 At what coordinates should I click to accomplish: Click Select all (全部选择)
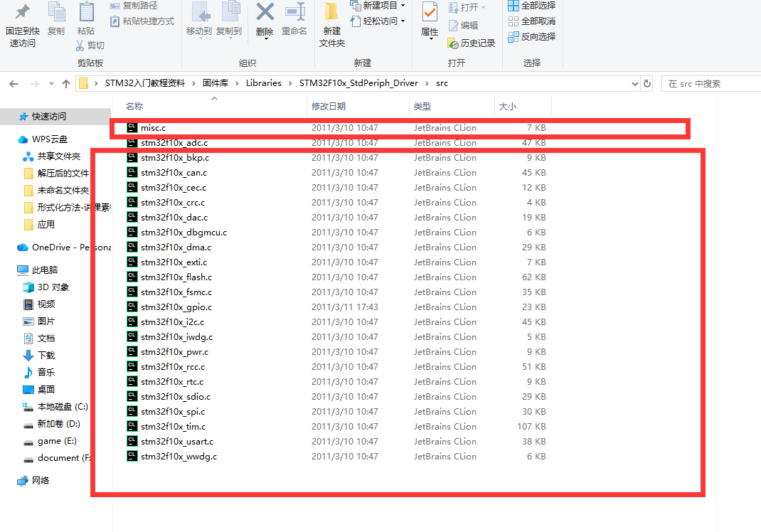[x=532, y=6]
